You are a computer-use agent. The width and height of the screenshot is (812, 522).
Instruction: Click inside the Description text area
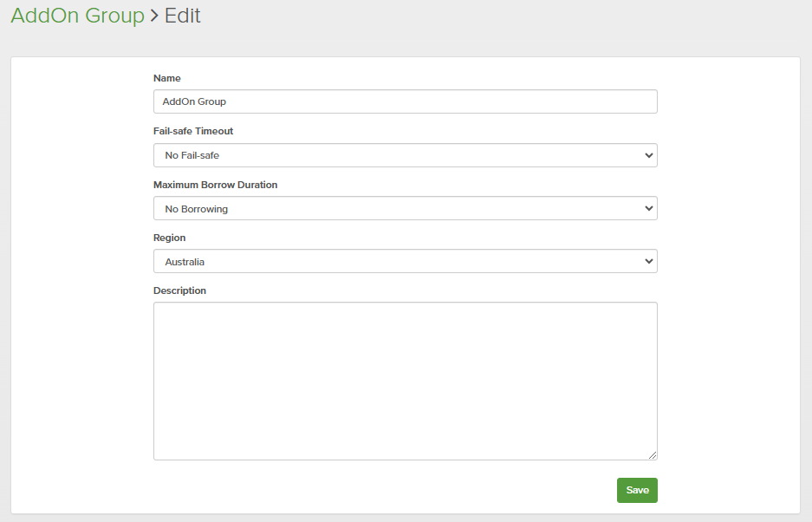pos(405,381)
